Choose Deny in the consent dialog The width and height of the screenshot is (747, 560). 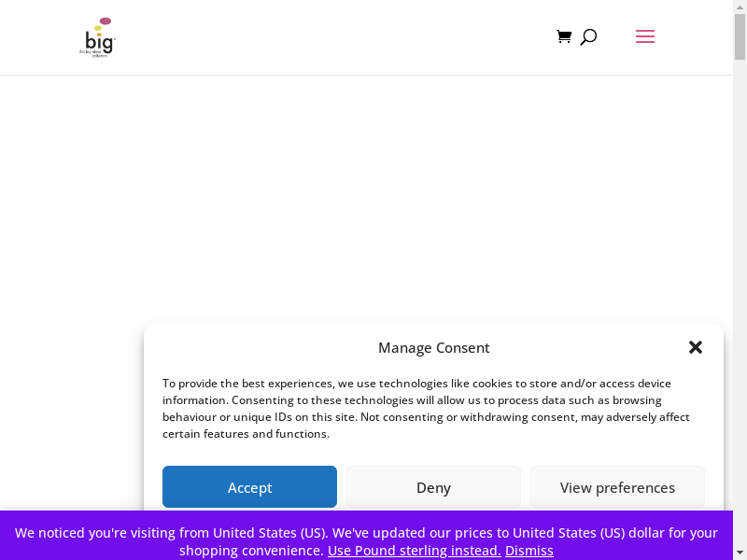[x=433, y=487]
